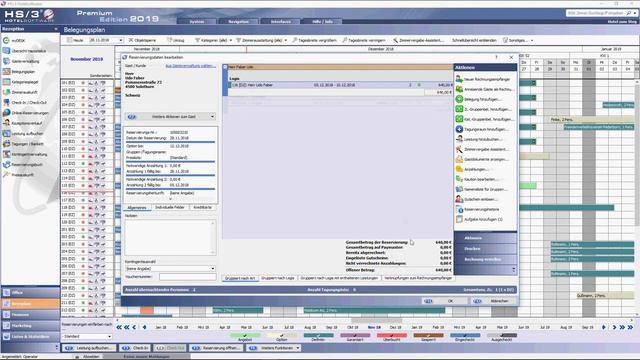Switch to Individuelle Felder tab
Viewport: 640px width, 360px height.
pyautogui.click(x=169, y=208)
